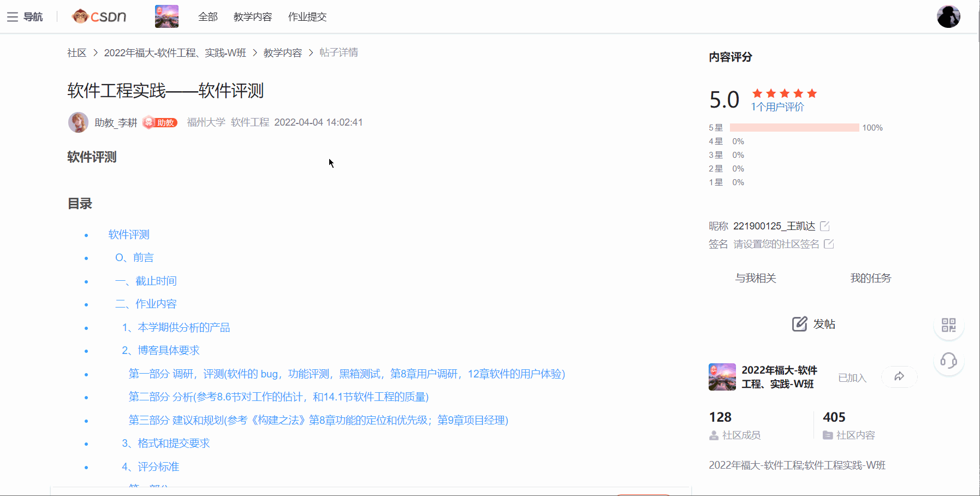Open the 我的任务 section
The width and height of the screenshot is (980, 496).
[871, 277]
